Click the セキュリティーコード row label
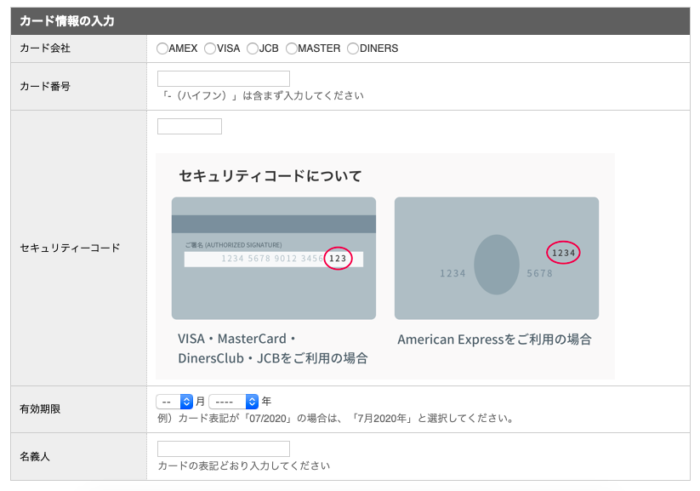This screenshot has width=700, height=491. 70,248
